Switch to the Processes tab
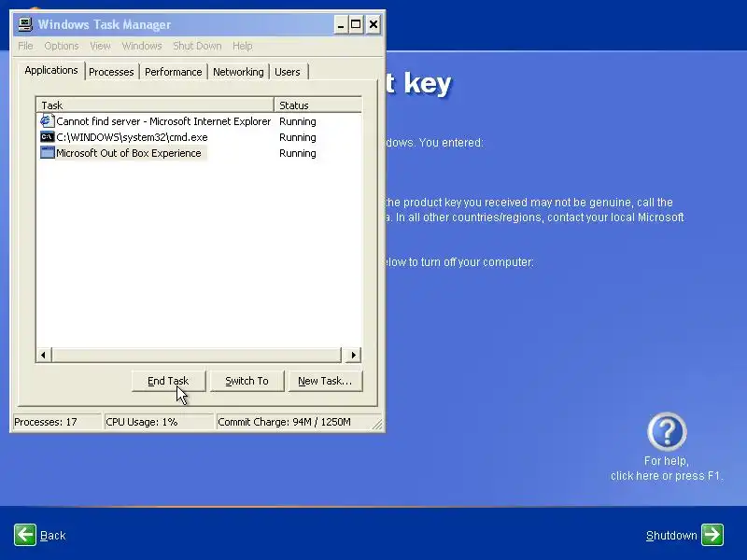The height and width of the screenshot is (560, 747). (x=111, y=72)
